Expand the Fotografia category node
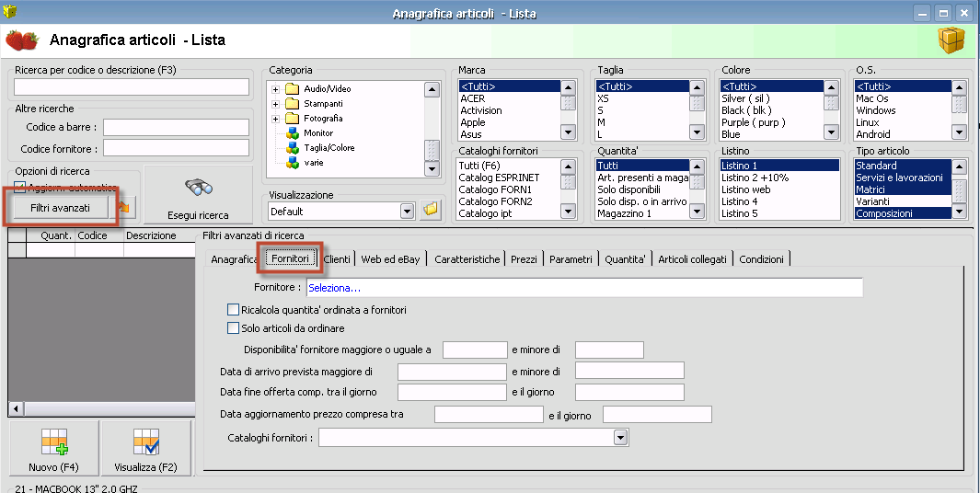 [x=275, y=119]
